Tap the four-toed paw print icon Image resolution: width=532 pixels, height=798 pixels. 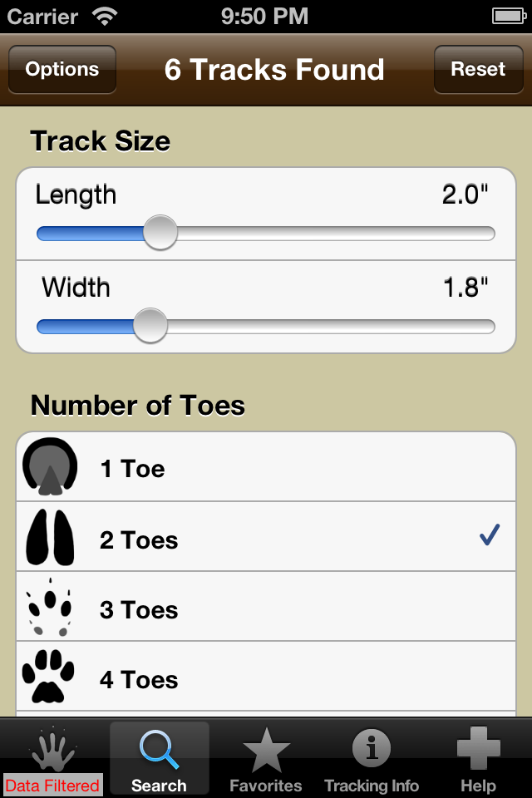48,677
